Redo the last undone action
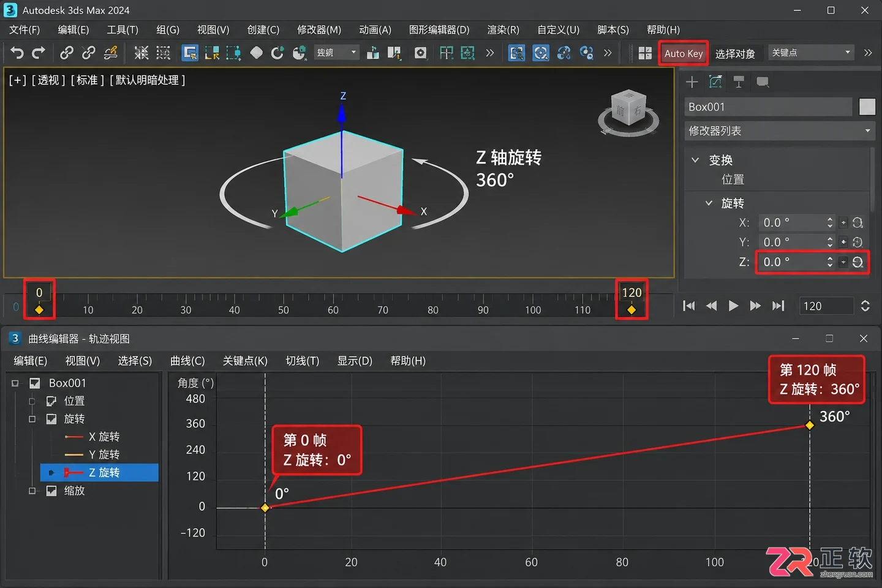 (x=39, y=53)
